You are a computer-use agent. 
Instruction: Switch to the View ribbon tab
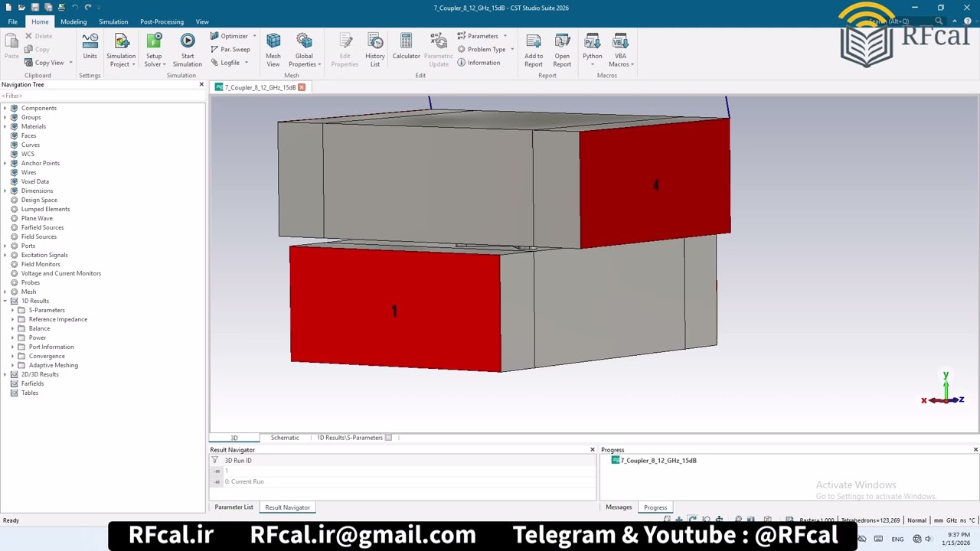tap(202, 21)
